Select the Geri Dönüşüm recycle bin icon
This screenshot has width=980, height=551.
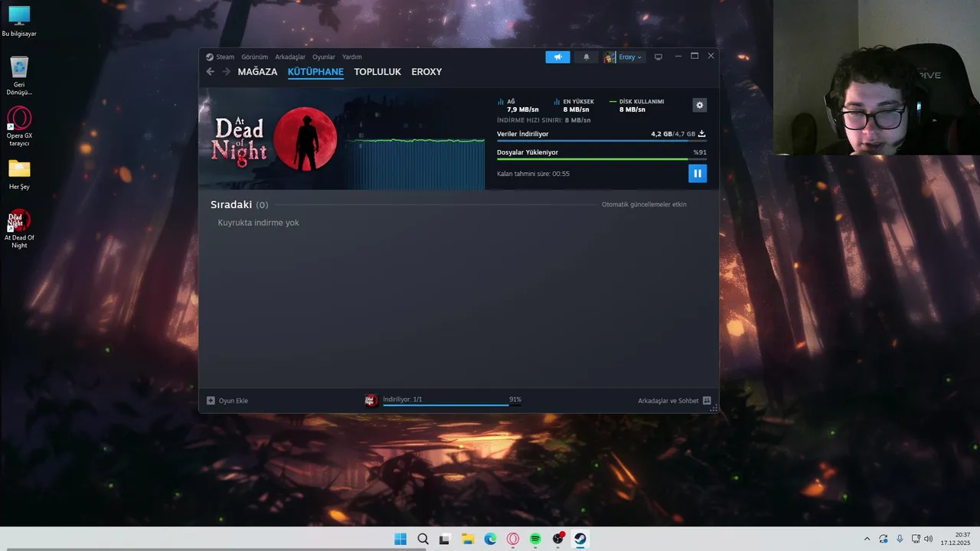(19, 75)
